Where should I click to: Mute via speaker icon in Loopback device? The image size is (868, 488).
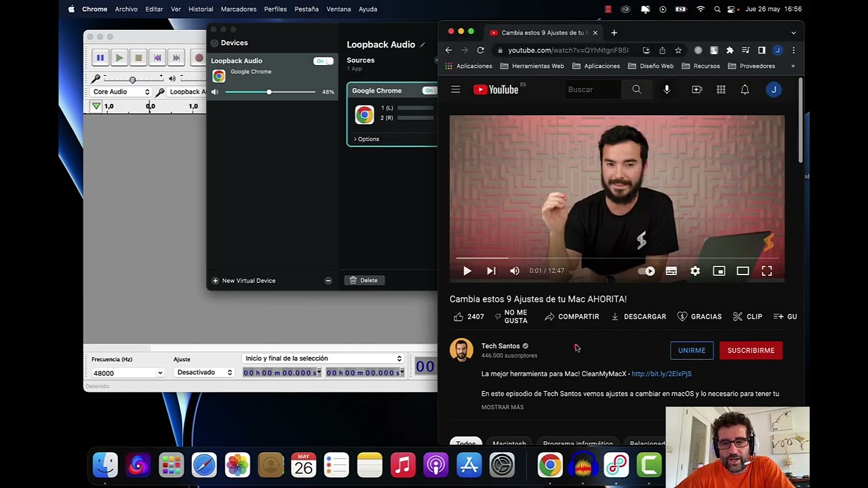pyautogui.click(x=215, y=92)
